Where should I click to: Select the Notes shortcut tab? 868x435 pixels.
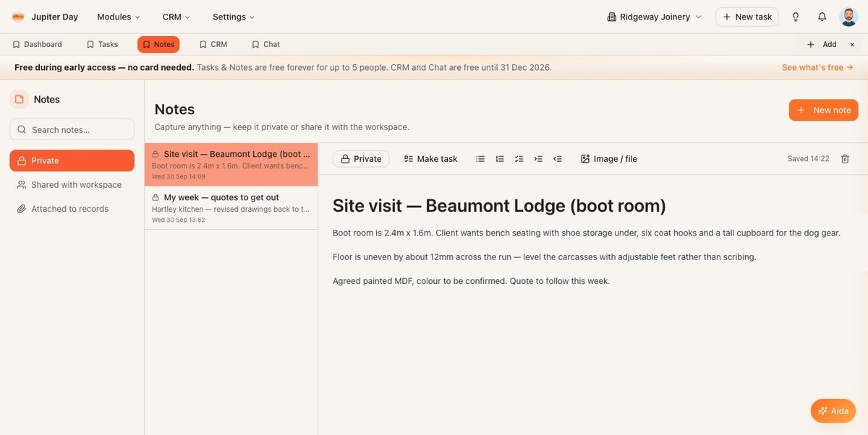click(158, 44)
